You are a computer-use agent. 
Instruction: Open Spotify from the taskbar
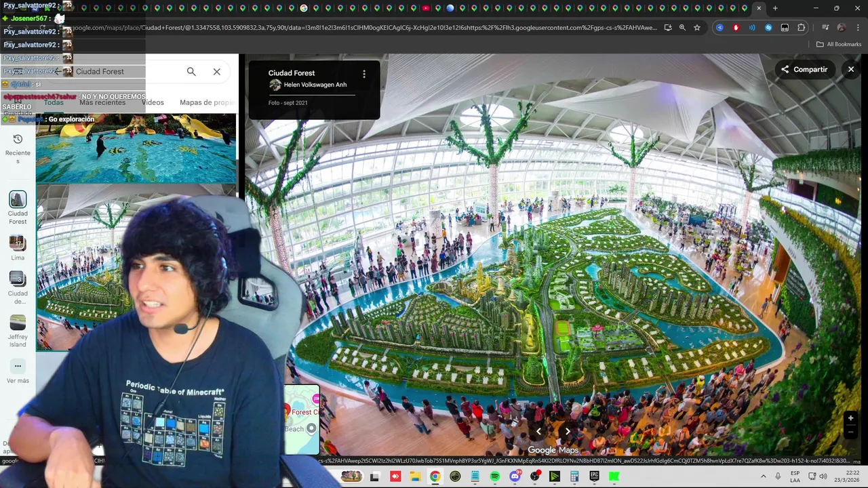(x=495, y=476)
